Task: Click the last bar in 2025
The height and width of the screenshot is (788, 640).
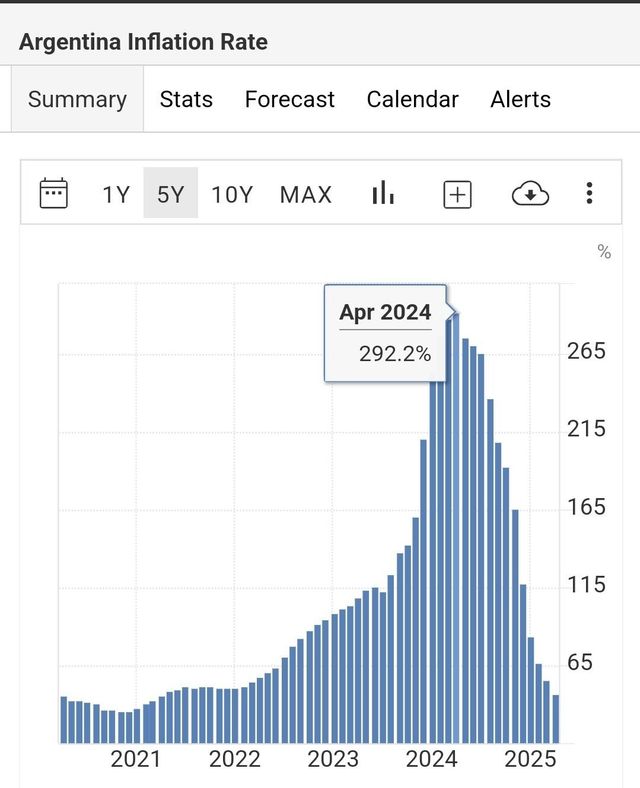Action: [556, 720]
